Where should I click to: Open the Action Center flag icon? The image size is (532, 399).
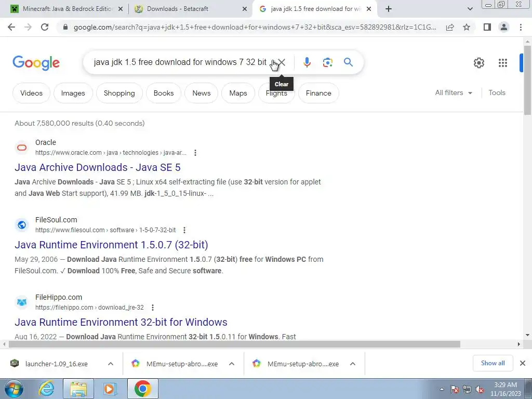(454, 389)
